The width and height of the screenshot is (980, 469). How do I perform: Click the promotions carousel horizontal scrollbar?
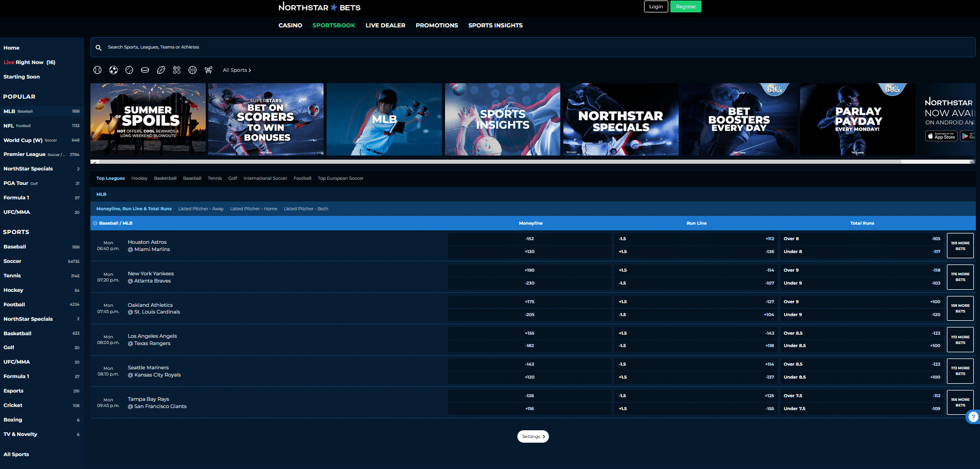pyautogui.click(x=532, y=162)
